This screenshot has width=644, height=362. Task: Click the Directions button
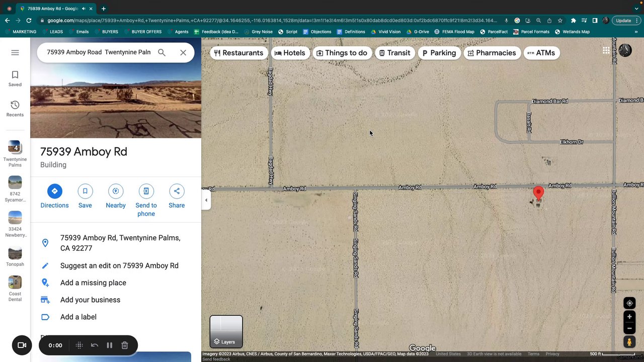[x=54, y=197]
